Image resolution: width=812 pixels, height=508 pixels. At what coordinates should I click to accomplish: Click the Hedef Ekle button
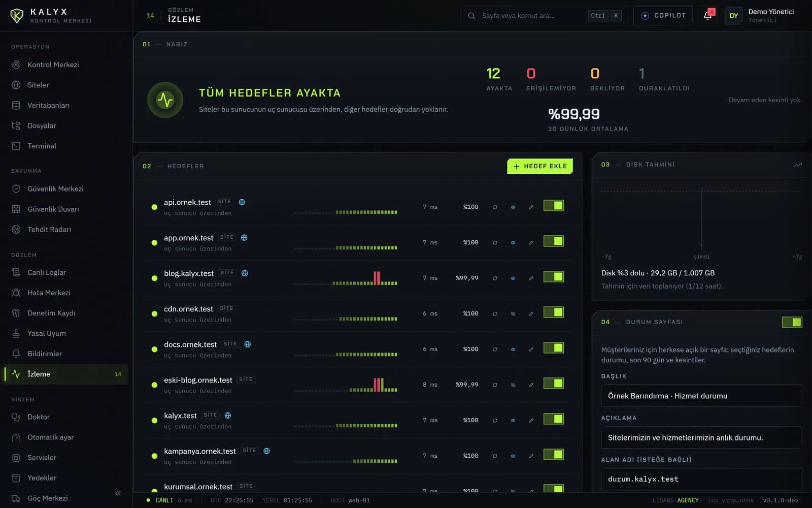(540, 166)
